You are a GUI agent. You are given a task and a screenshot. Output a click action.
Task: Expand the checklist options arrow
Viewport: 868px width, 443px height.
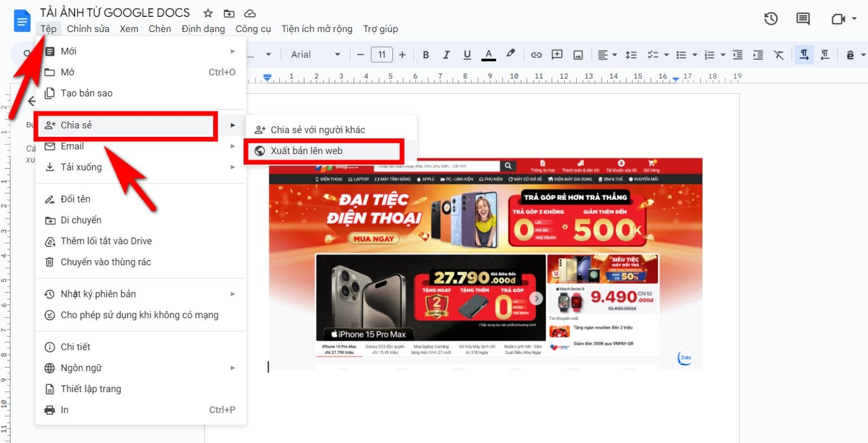click(x=666, y=54)
